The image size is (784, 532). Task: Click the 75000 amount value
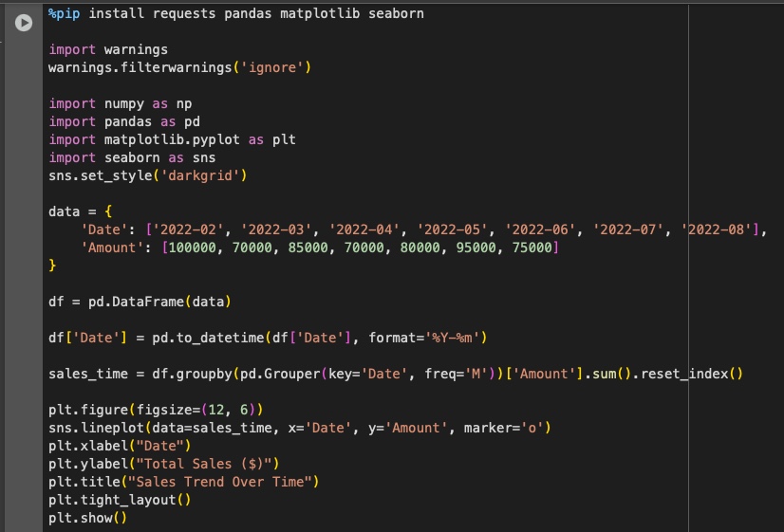tap(532, 248)
